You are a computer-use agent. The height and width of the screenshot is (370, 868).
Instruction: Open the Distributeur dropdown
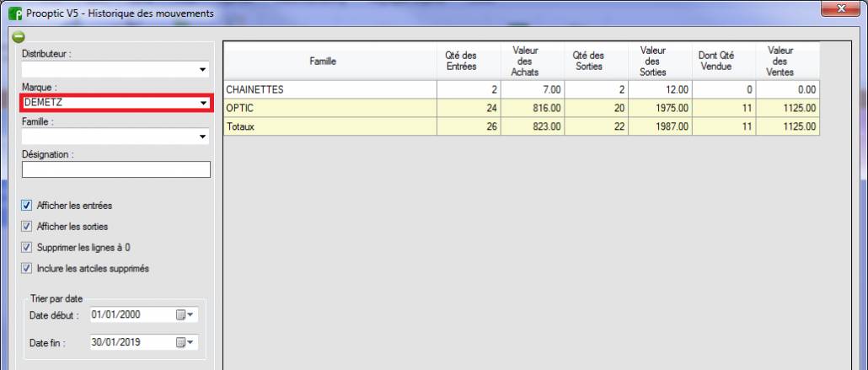(203, 69)
